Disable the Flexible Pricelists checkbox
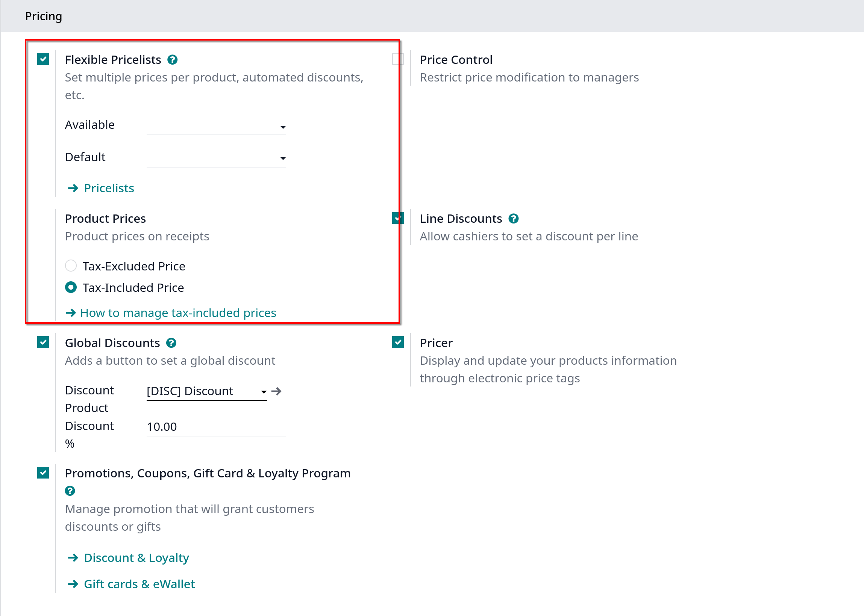The width and height of the screenshot is (864, 616). [43, 59]
